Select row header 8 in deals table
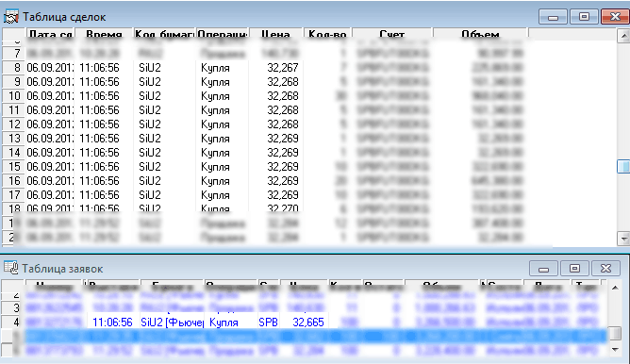 14,68
